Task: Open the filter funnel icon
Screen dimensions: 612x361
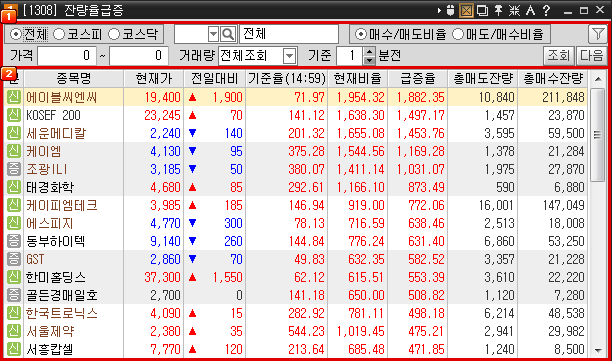Action: click(598, 34)
